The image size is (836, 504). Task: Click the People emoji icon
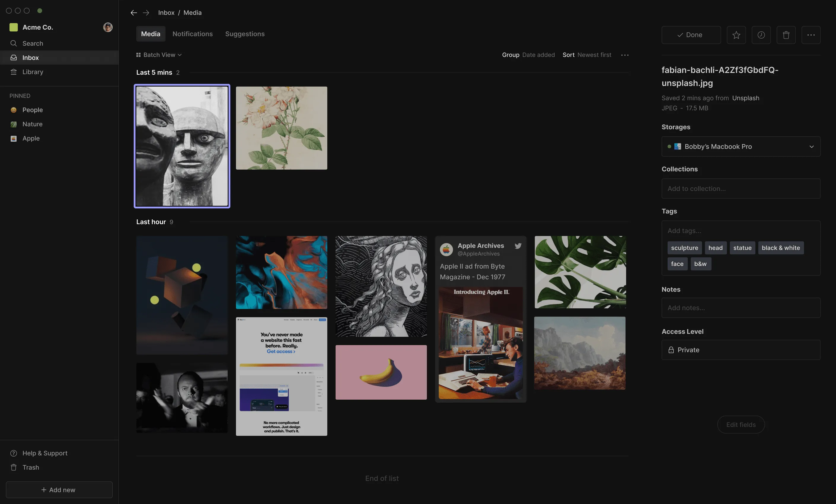(14, 110)
